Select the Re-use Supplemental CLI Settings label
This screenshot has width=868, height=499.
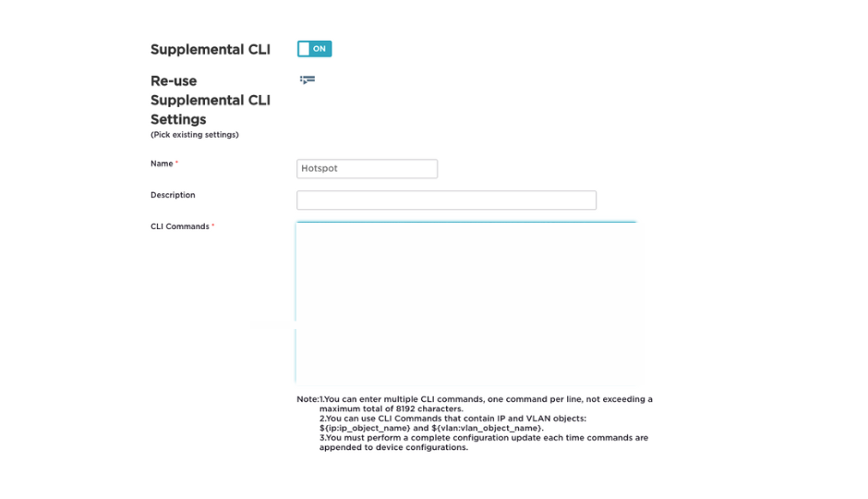[211, 100]
